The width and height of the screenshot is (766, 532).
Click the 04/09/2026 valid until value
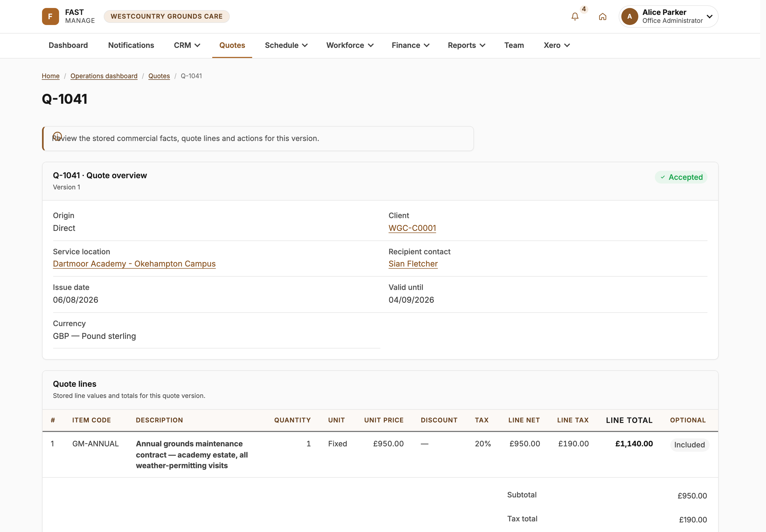pyautogui.click(x=411, y=300)
